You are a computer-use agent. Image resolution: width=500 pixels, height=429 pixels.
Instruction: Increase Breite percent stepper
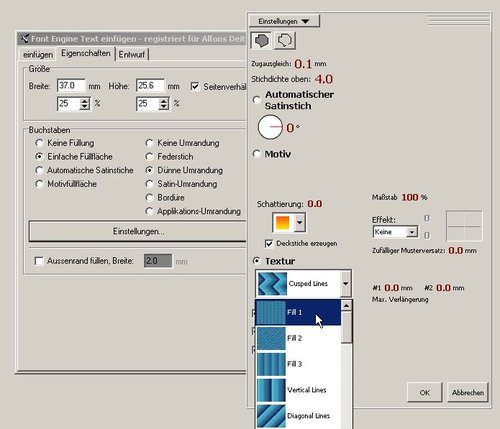click(85, 101)
